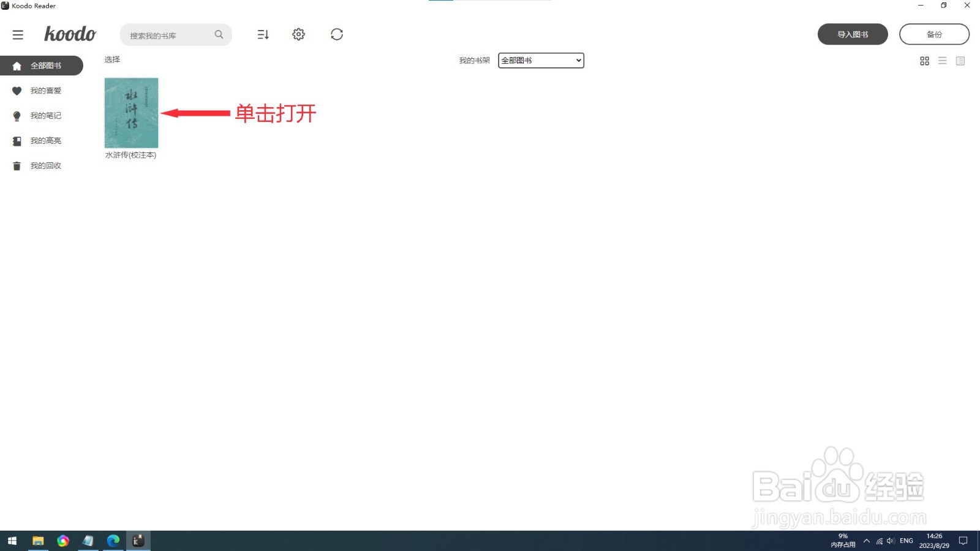Viewport: 980px width, 551px height.
Task: Click the search magnifier icon
Action: point(219,34)
